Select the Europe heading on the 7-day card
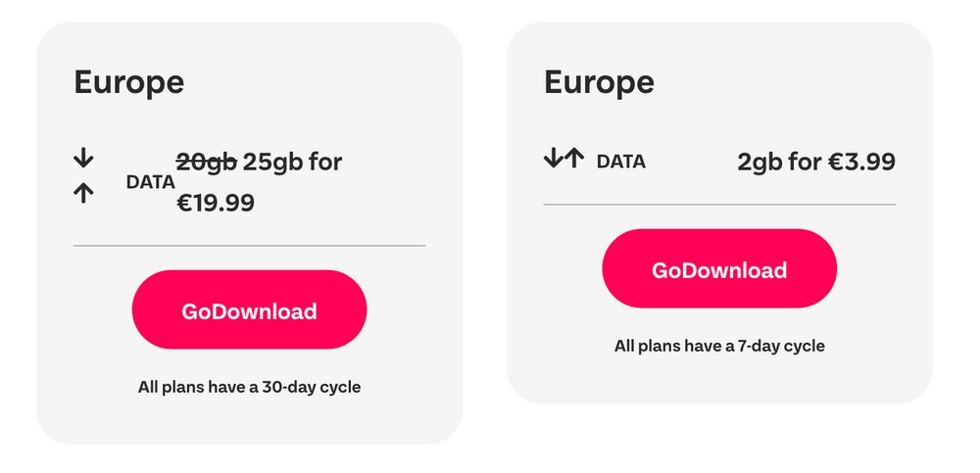 (599, 82)
